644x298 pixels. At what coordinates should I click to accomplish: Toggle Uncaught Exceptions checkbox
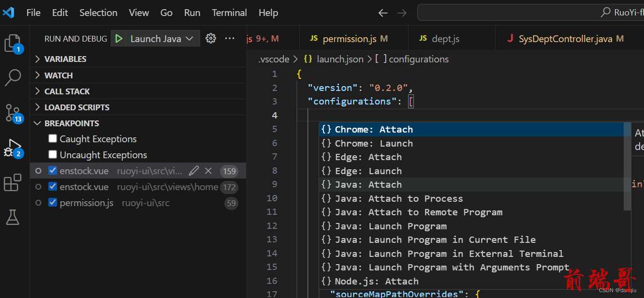click(x=53, y=155)
